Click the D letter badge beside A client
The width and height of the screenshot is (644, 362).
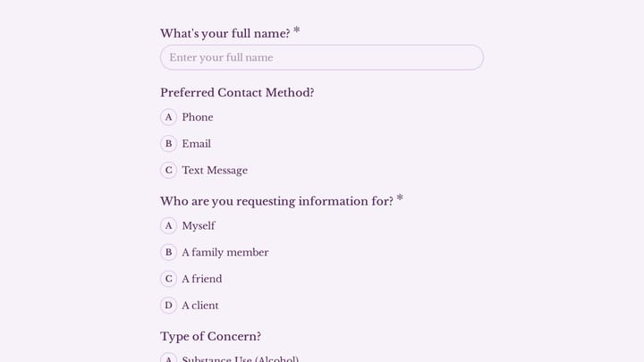[168, 306]
